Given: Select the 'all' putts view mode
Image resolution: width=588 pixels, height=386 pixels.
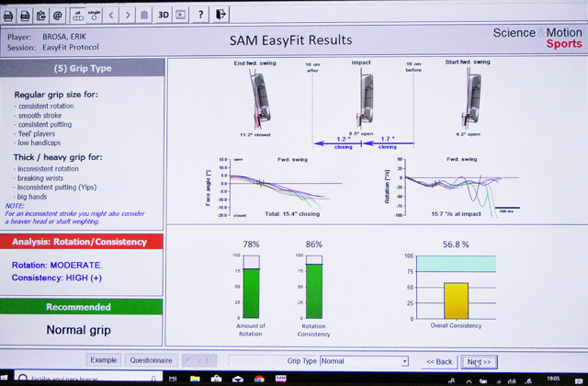Looking at the screenshot, I should tap(77, 16).
